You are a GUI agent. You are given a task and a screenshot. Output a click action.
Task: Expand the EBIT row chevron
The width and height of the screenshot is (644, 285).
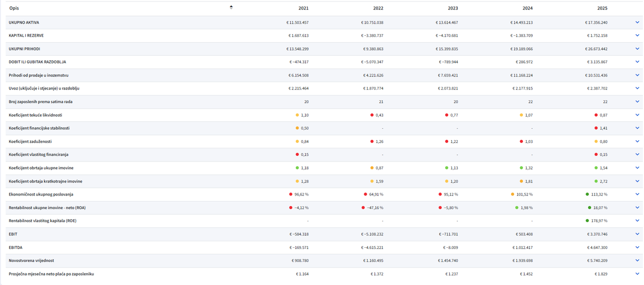click(x=637, y=234)
